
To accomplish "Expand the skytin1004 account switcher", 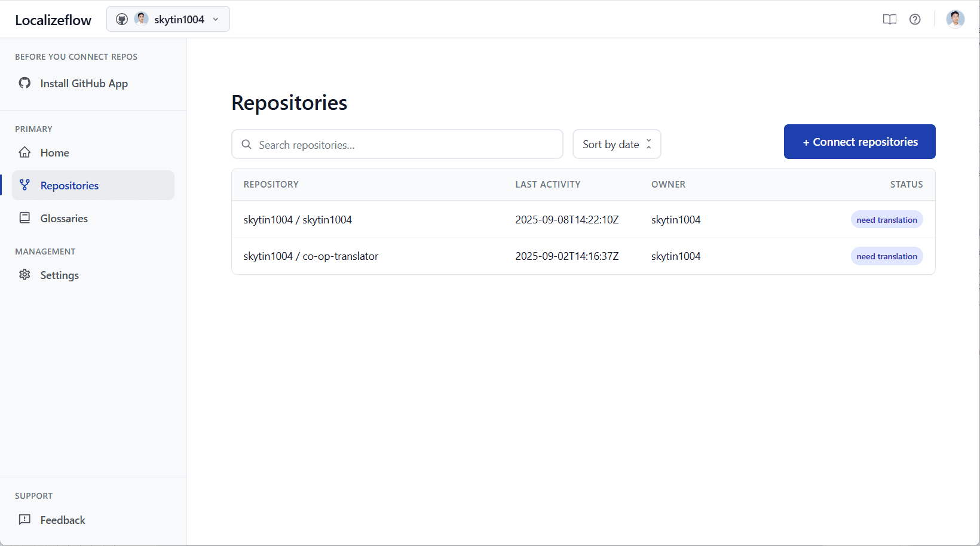I will [x=168, y=19].
